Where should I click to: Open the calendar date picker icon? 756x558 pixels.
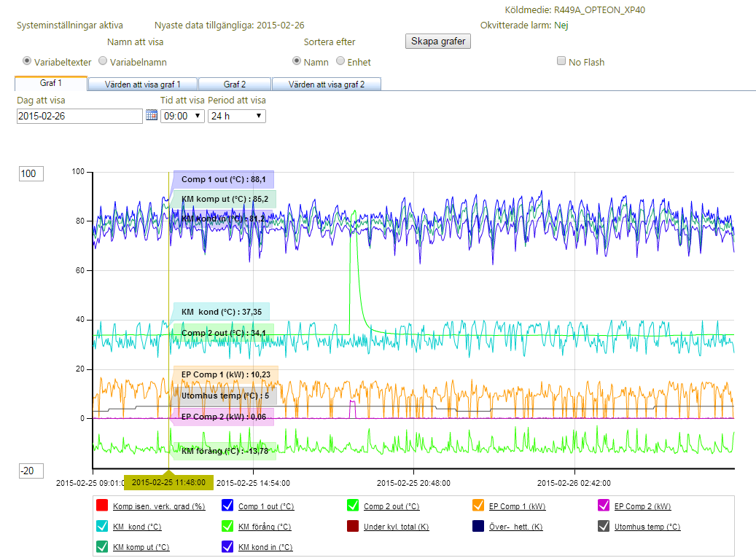pyautogui.click(x=152, y=115)
